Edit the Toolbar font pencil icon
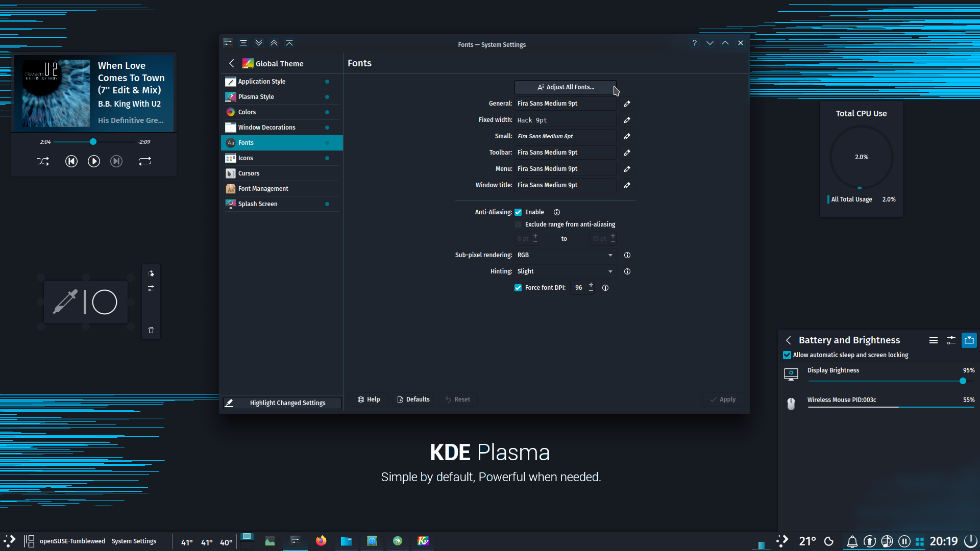Viewport: 980px width, 551px height. (x=627, y=153)
